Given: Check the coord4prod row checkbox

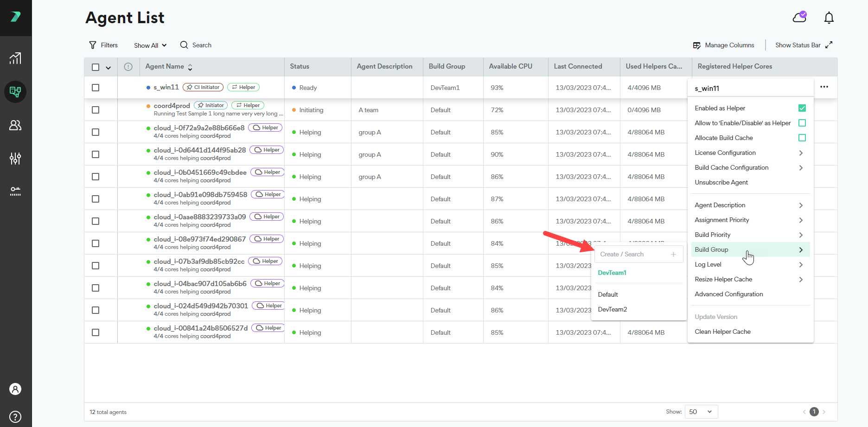Looking at the screenshot, I should tap(96, 110).
